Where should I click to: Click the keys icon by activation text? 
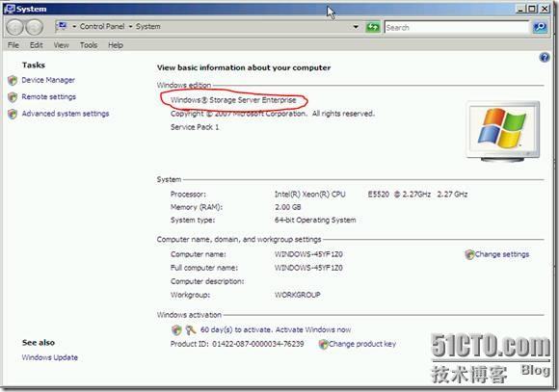pos(191,330)
